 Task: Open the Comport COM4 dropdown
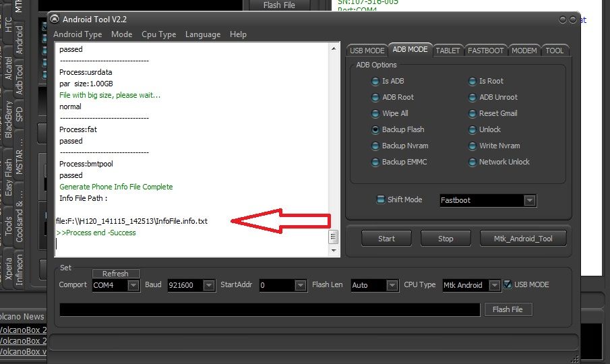133,285
